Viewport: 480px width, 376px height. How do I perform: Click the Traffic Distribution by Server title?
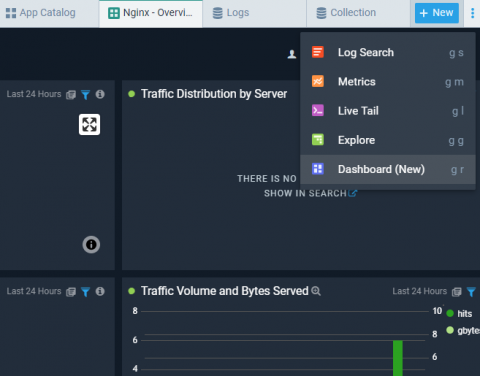click(214, 94)
